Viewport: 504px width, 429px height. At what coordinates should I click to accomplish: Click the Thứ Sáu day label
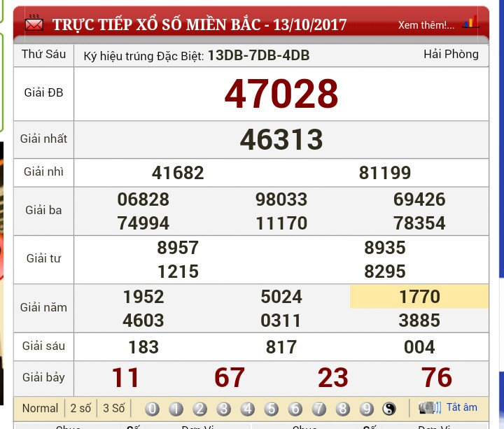pyautogui.click(x=43, y=55)
